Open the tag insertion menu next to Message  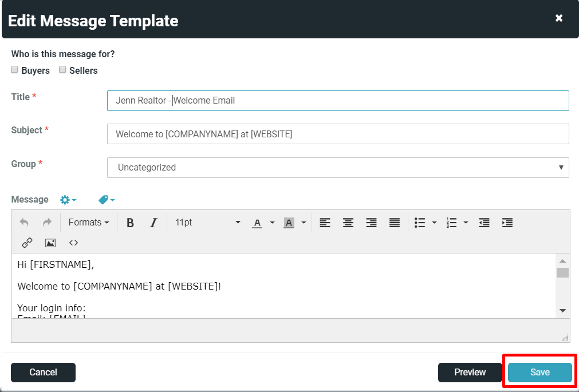104,199
